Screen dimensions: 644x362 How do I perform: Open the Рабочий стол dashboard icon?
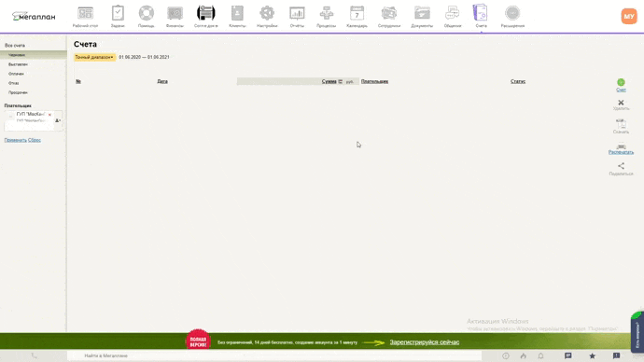point(86,14)
